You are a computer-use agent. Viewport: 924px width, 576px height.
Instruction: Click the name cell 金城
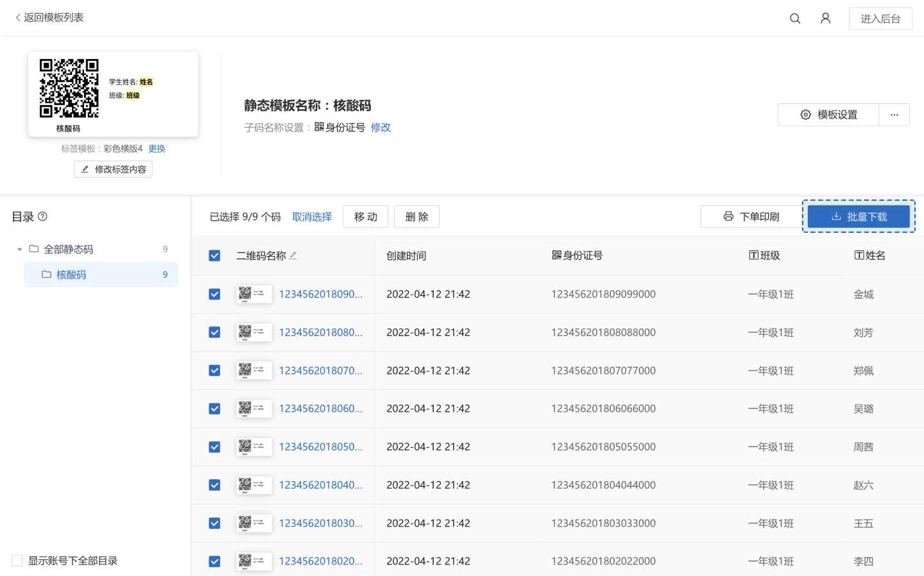tap(864, 294)
